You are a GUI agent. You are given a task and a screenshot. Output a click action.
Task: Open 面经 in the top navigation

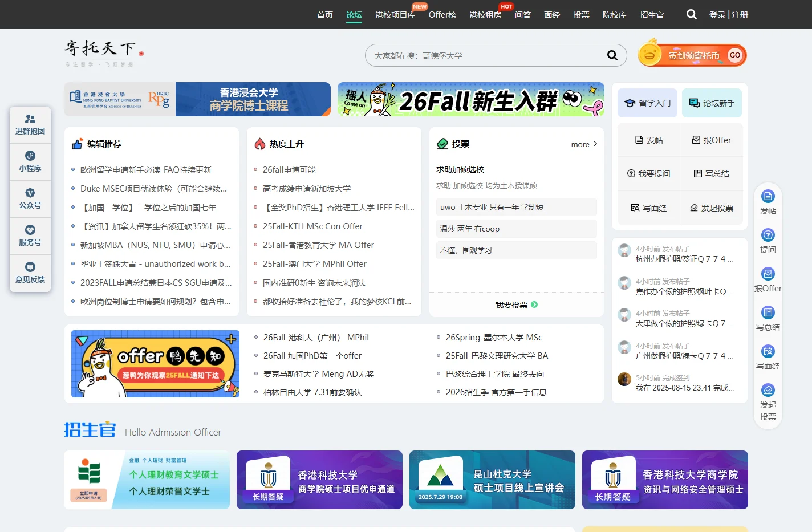point(552,15)
